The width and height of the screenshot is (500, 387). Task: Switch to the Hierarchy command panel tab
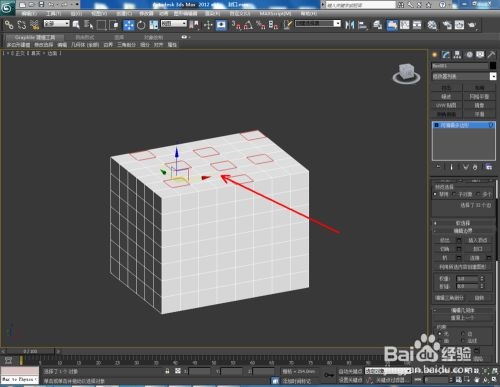(457, 55)
